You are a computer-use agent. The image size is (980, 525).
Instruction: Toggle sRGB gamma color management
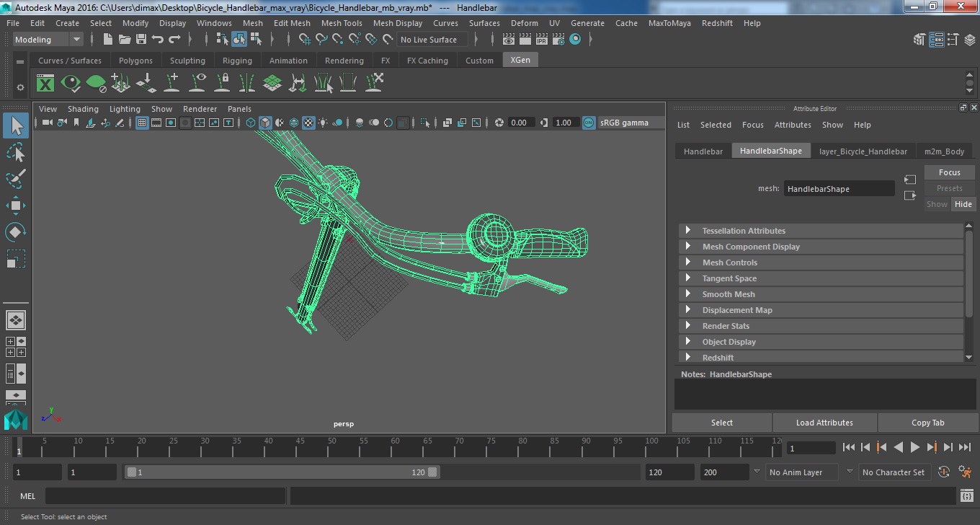[x=589, y=123]
